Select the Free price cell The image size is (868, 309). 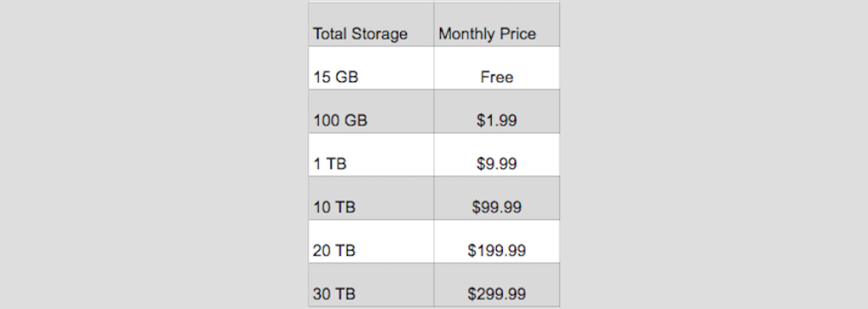(497, 68)
